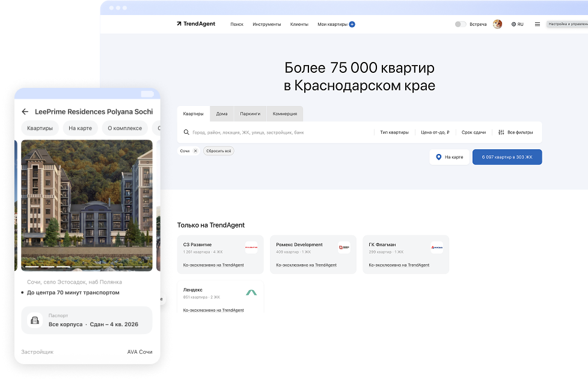Click the address Сочи, село Эстосадок text
The width and height of the screenshot is (588, 381).
(74, 282)
